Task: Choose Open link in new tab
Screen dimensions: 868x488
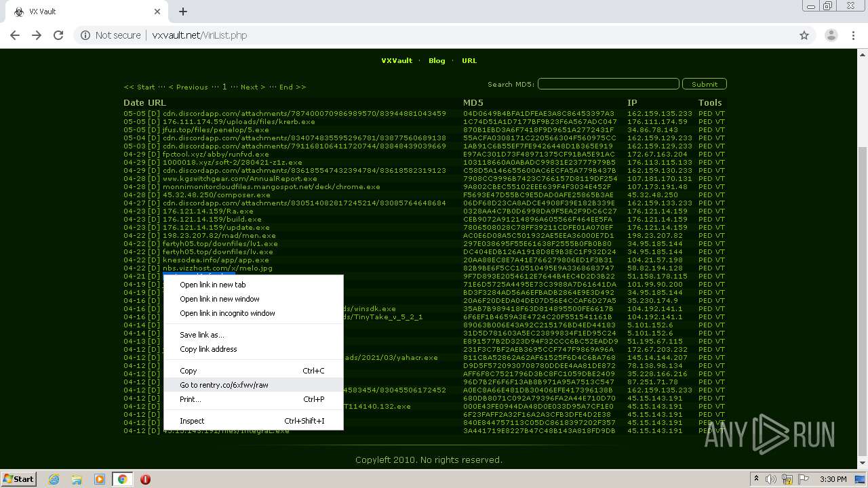Action: click(254, 285)
